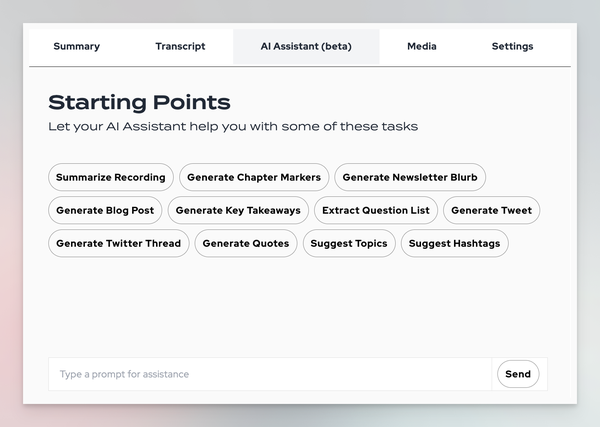Choose the Suggest Hashtags chip
This screenshot has height=427, width=600.
pos(455,243)
